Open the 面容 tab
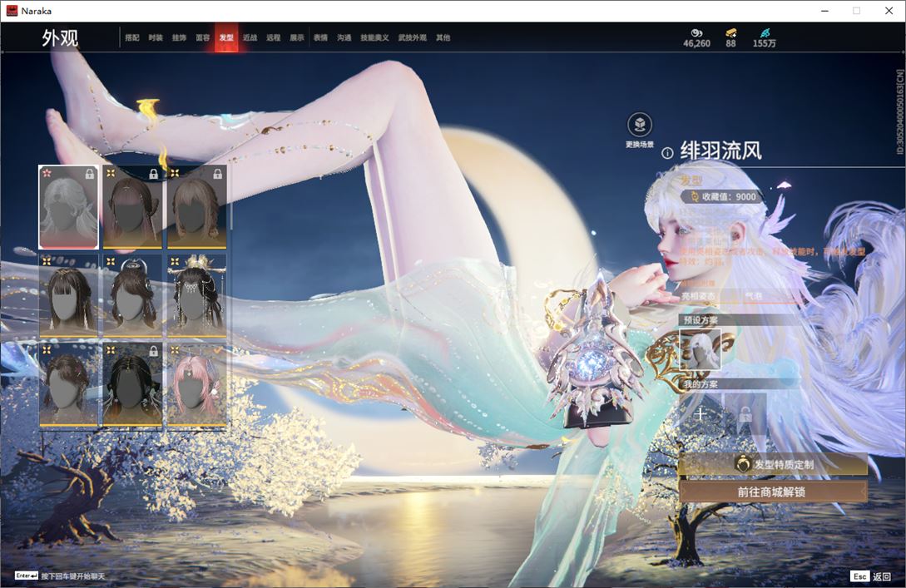906x588 pixels. 203,37
